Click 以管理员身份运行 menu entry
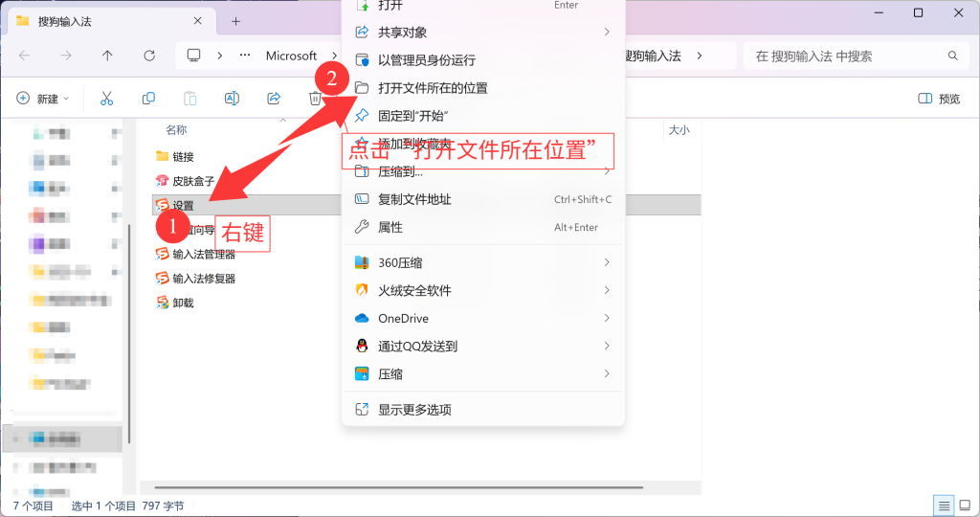980x517 pixels. [426, 60]
